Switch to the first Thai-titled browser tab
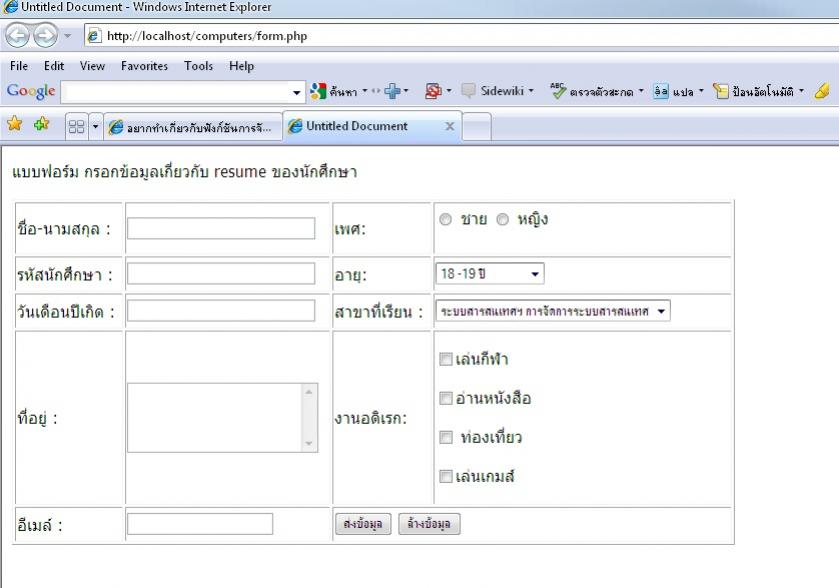Viewport: 839px width, 588px height. click(192, 127)
